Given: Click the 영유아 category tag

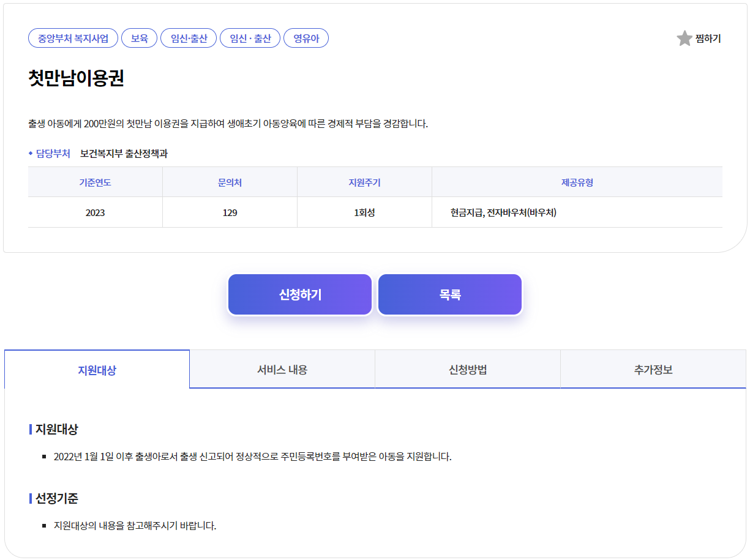Looking at the screenshot, I should point(306,38).
